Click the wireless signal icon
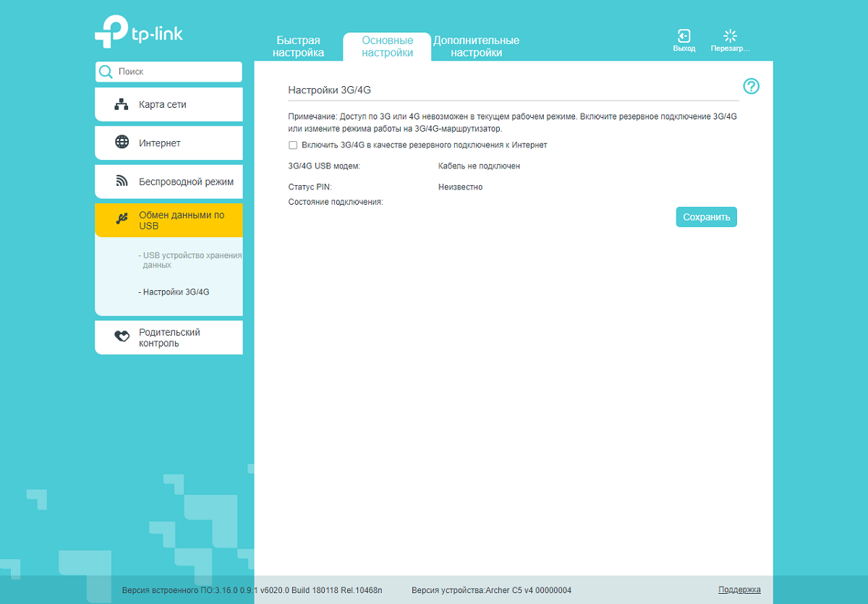868x604 pixels. pyautogui.click(x=122, y=181)
